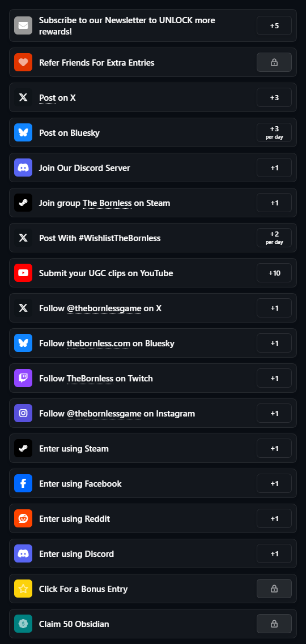Click the lock button on Refer Friends row
This screenshot has height=644, width=306.
(x=274, y=62)
